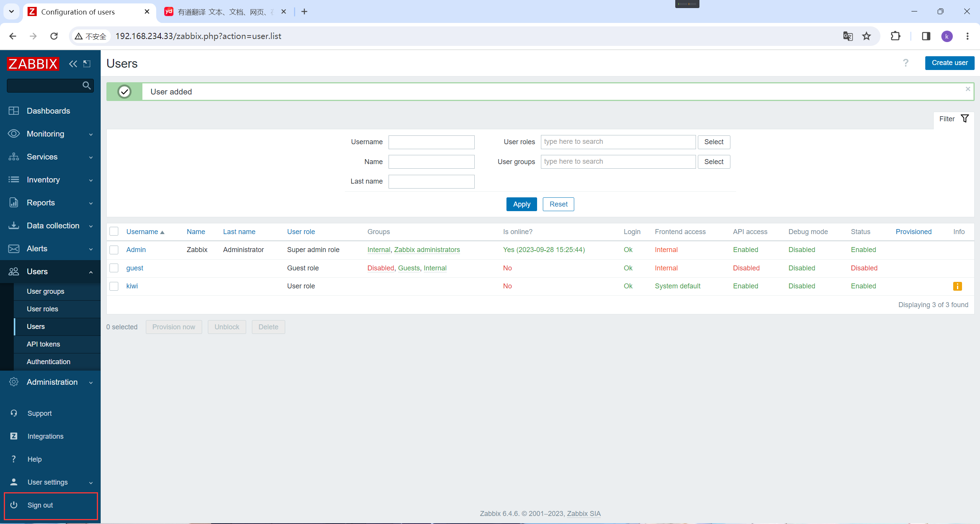Focus the User groups search field
Screen dimensions: 980x524
[618, 162]
